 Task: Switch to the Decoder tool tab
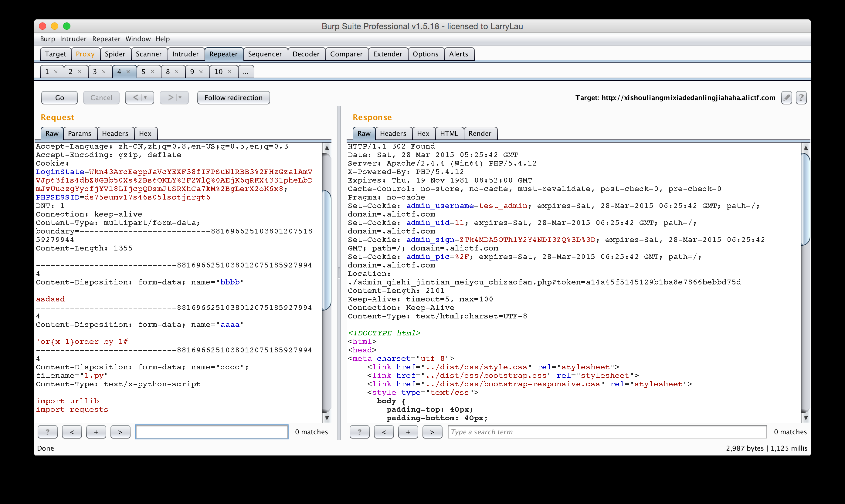click(x=306, y=54)
